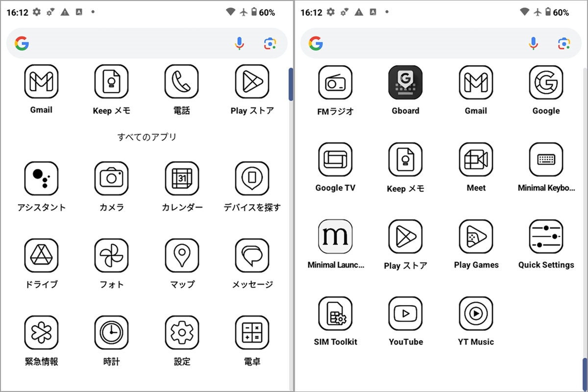Open the 設定 settings app
This screenshot has height=392, width=588.
coord(182,333)
